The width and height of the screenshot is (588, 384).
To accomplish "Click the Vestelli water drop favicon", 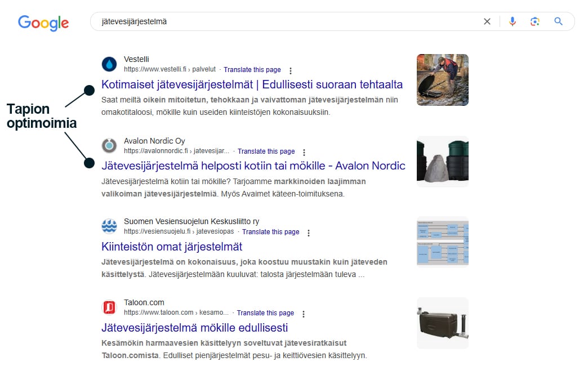I will [109, 64].
